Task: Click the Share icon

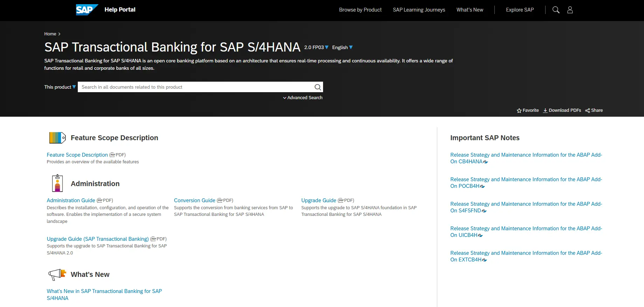Action: tap(588, 110)
